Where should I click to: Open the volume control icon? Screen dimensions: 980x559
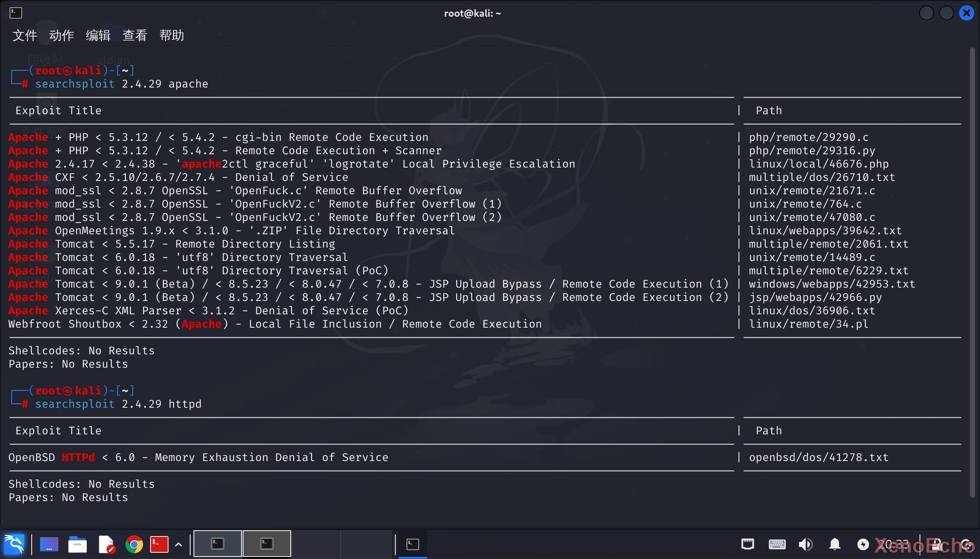805,544
